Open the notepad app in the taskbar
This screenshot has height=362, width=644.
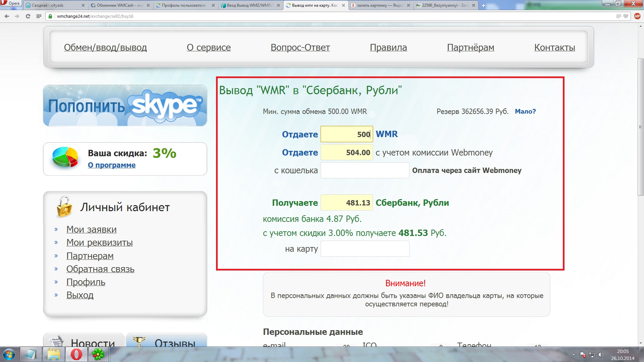click(x=31, y=355)
